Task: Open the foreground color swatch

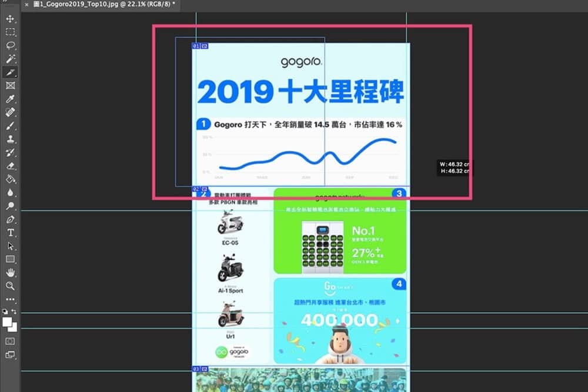Action: point(7,322)
